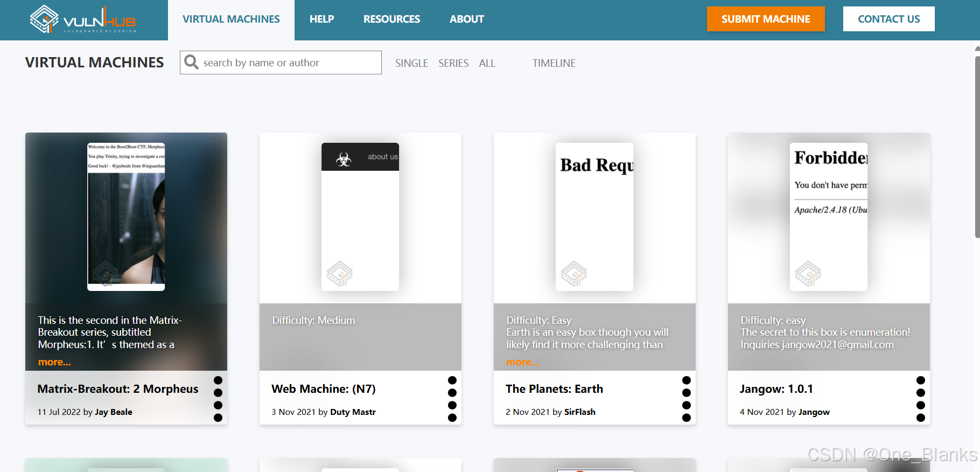Open the About menu

coord(467,19)
